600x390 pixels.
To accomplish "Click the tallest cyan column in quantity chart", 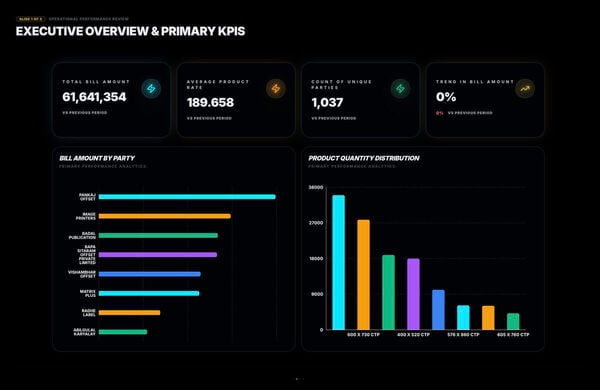I will (339, 262).
